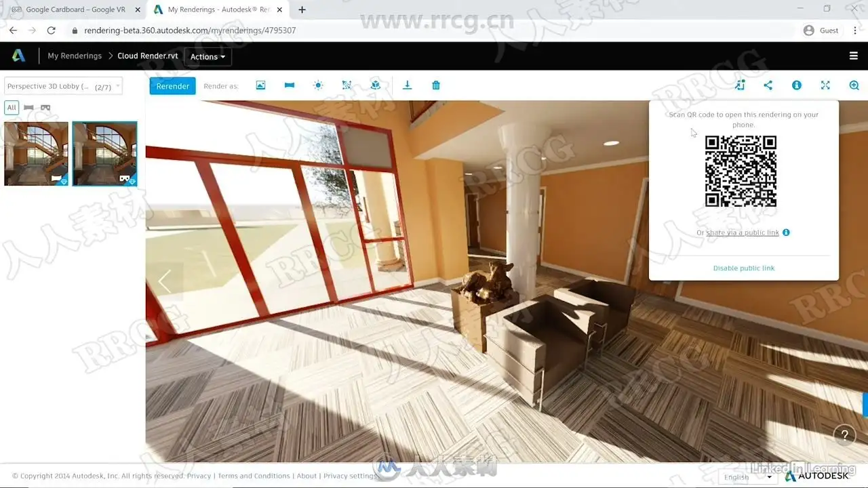Screen dimensions: 868x488
Task: Render as panorama icon
Action: tap(290, 85)
